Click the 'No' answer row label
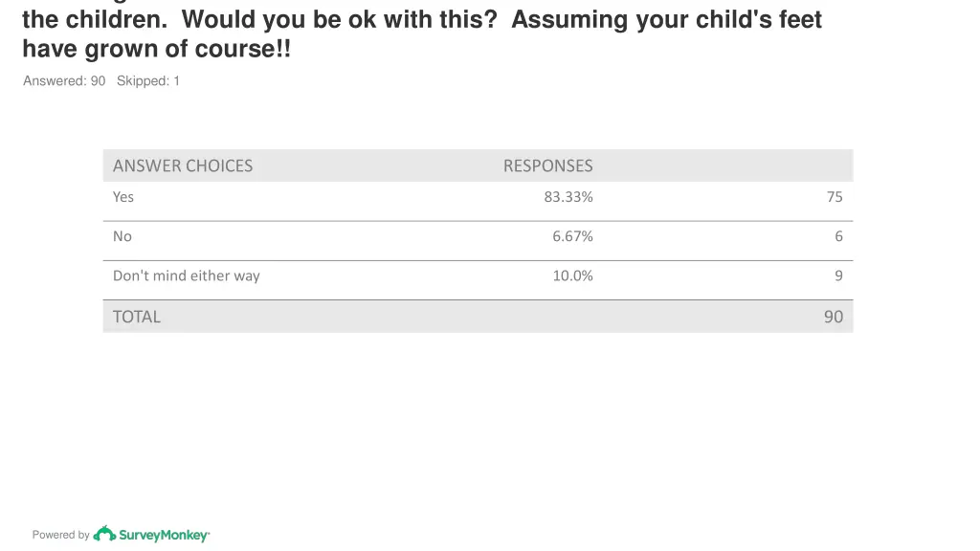Screen dimensions: 980x551 click(x=122, y=236)
